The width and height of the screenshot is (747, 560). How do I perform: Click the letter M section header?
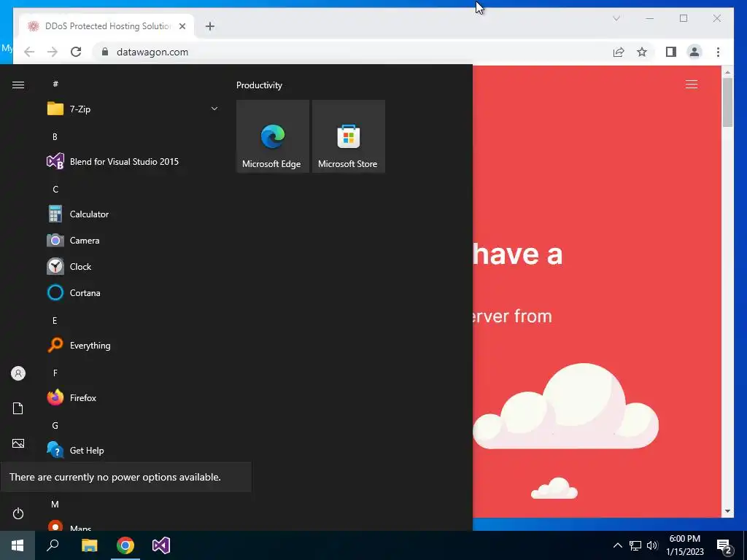pyautogui.click(x=55, y=505)
